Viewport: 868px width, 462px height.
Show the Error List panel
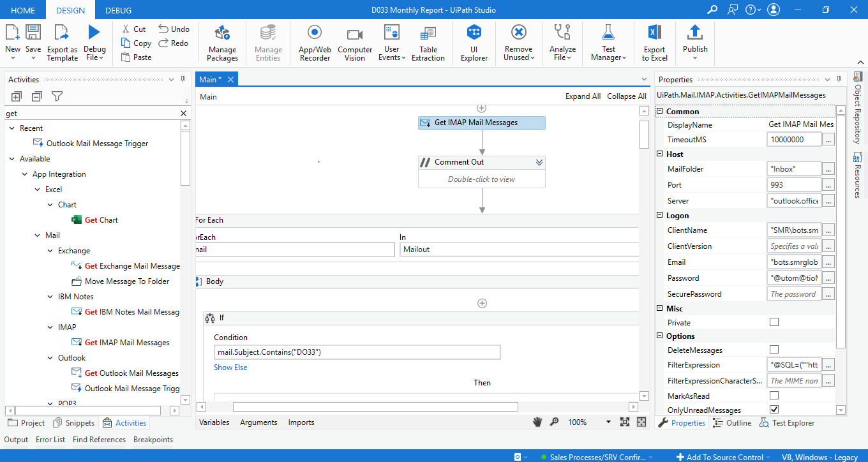pyautogui.click(x=50, y=440)
